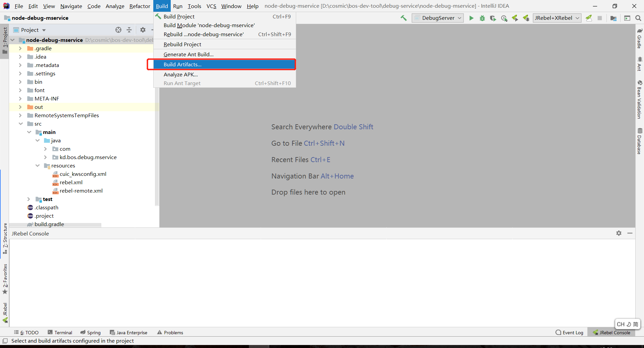
Task: Open the Ant tool window sidebar
Action: (640, 64)
